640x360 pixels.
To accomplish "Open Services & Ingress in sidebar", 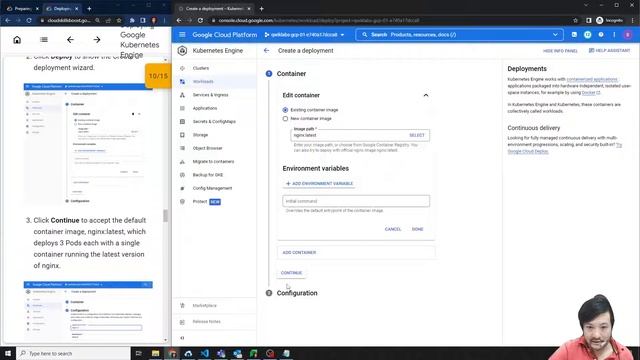I will pyautogui.click(x=210, y=95).
